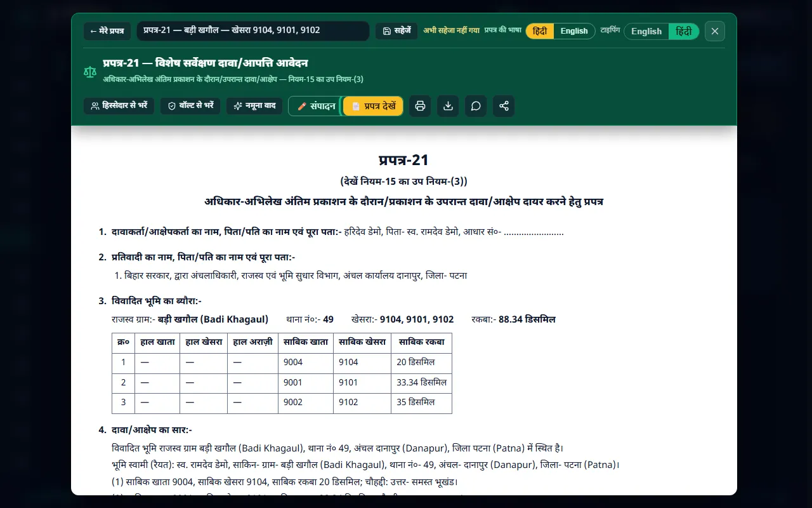Set form language to English
The height and width of the screenshot is (508, 812).
574,31
